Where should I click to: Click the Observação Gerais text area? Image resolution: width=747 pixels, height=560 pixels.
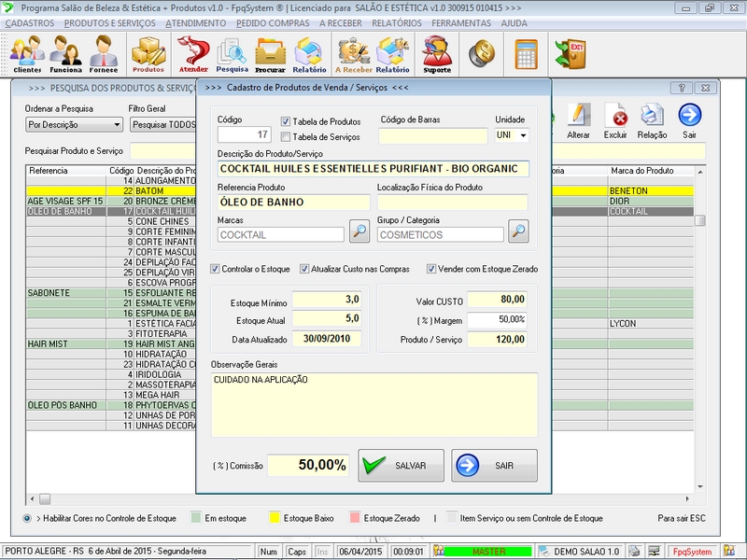pos(373,404)
